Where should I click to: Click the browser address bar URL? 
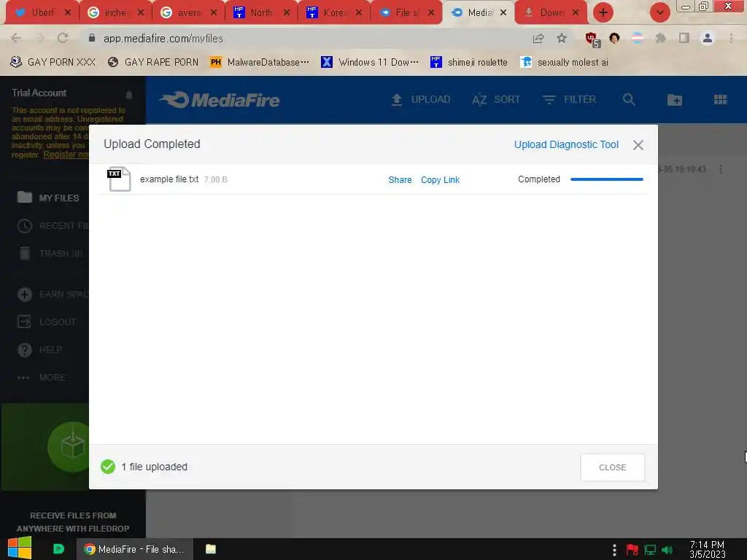[x=163, y=39]
